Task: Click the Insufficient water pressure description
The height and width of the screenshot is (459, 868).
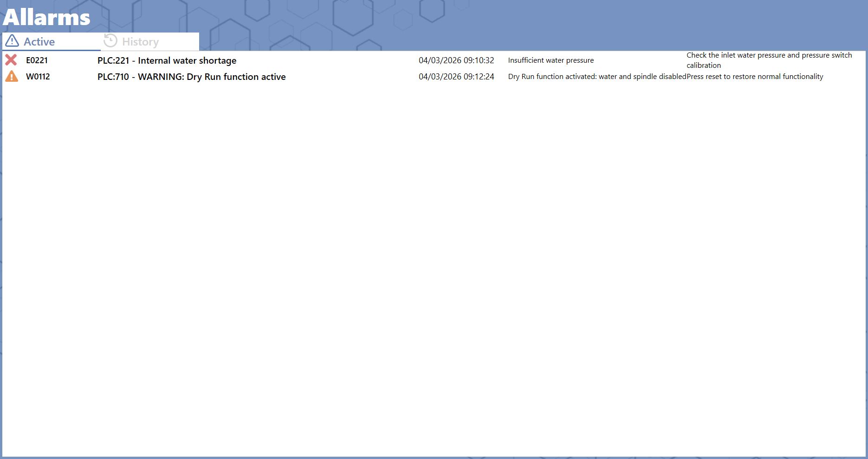Action: coord(551,60)
